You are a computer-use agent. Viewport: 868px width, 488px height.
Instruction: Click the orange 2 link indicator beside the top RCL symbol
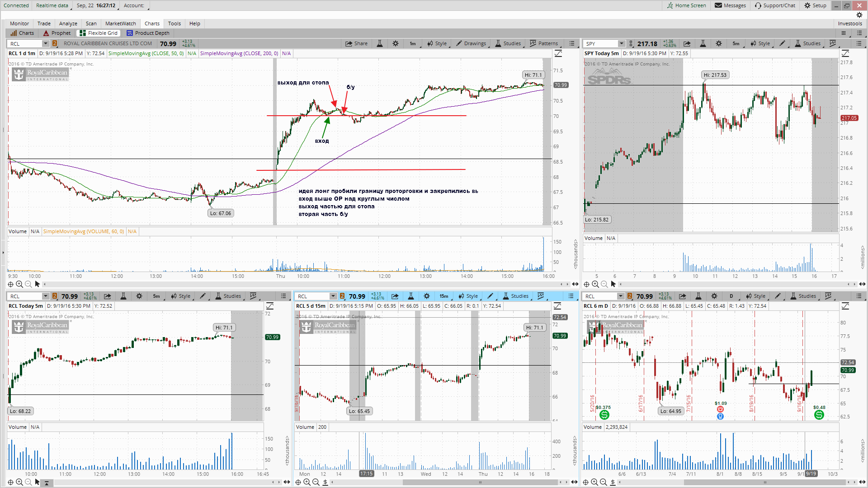coord(55,44)
